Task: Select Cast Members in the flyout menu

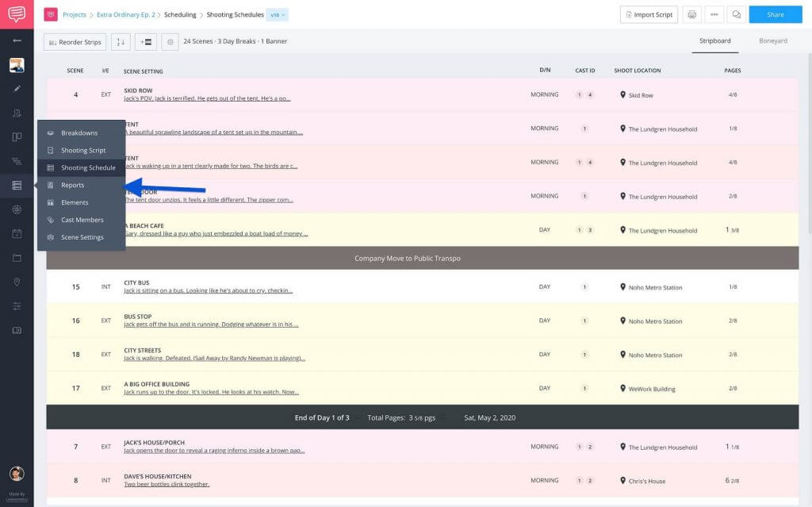Action: point(82,220)
